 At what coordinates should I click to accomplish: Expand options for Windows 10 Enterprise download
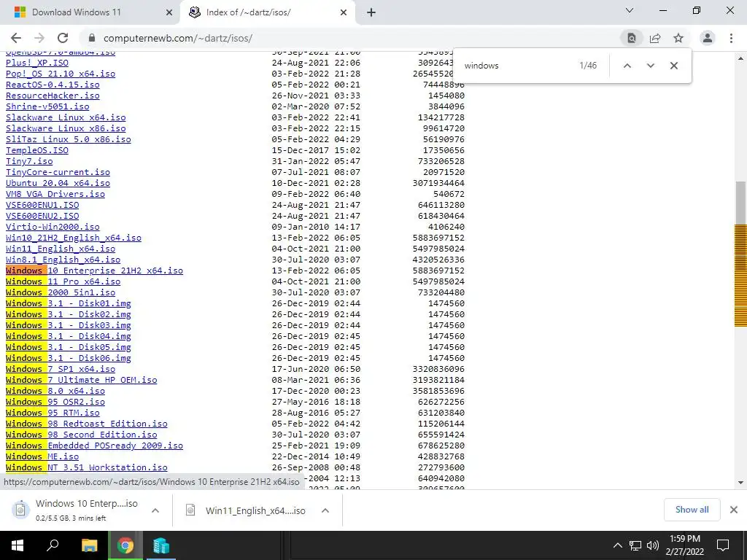click(155, 510)
